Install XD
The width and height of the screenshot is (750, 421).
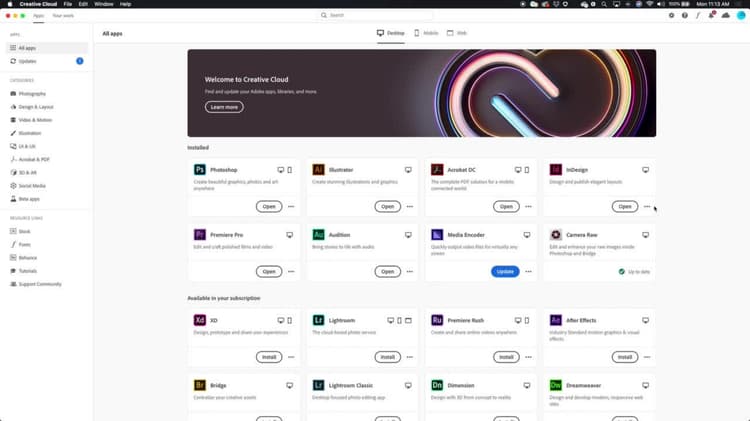269,357
